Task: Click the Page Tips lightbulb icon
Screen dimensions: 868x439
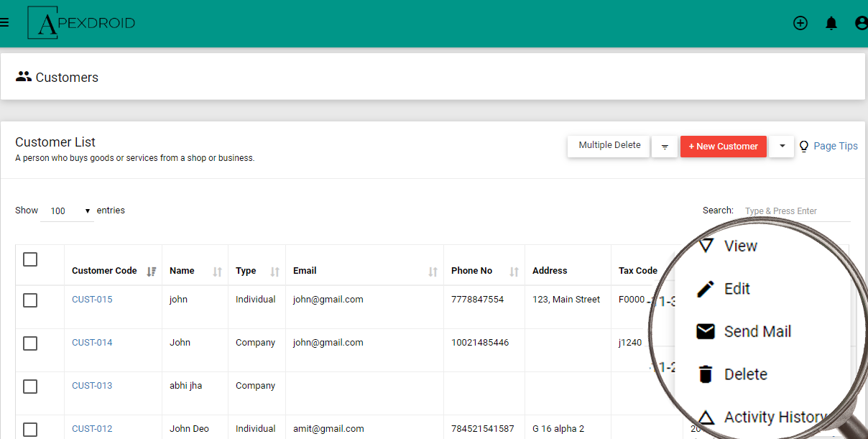Action: 804,146
